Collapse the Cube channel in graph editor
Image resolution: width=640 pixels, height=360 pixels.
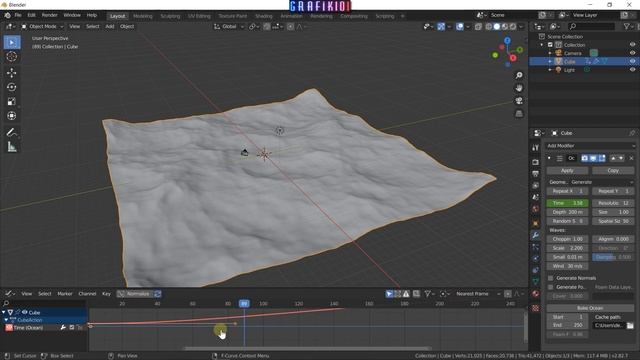[x=4, y=312]
